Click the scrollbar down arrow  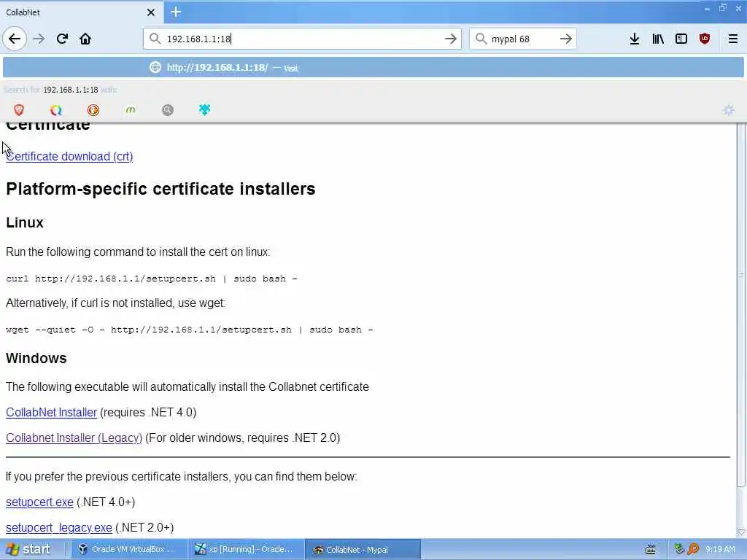pos(741,532)
